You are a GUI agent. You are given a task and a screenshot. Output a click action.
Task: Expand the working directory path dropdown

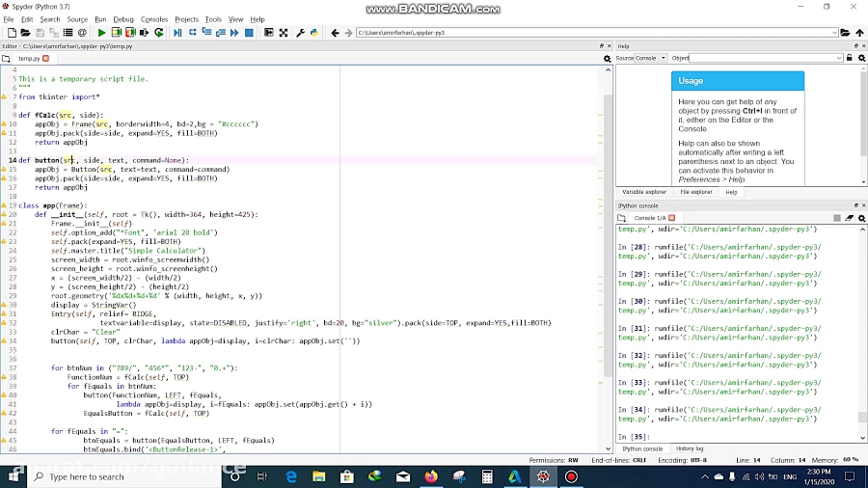click(834, 33)
